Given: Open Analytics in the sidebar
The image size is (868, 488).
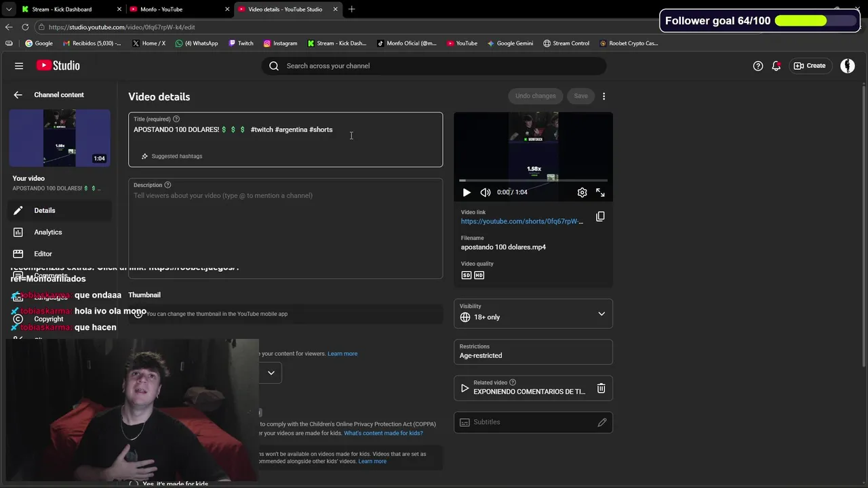Looking at the screenshot, I should 60,232.
